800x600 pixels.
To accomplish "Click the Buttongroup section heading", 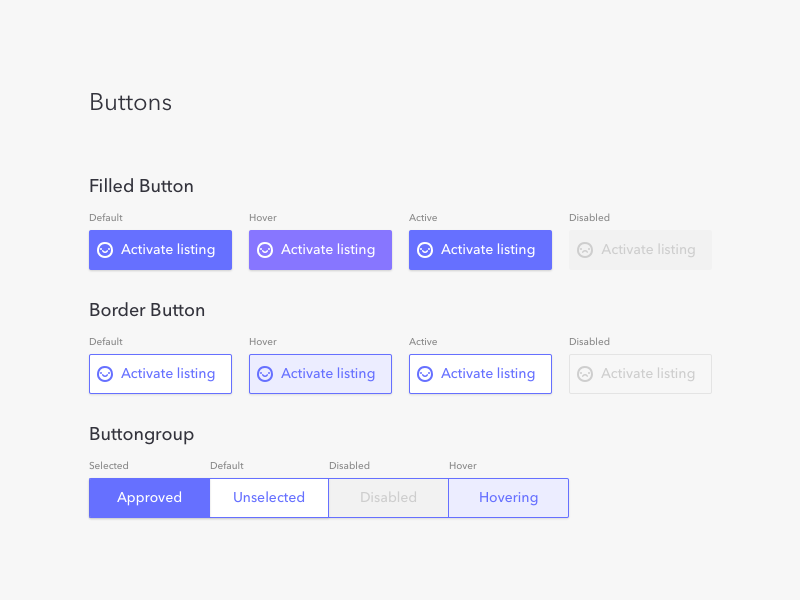I will [141, 434].
